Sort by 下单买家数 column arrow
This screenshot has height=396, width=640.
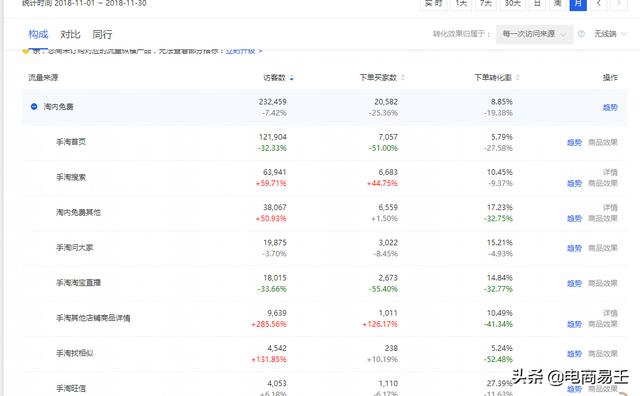(403, 78)
